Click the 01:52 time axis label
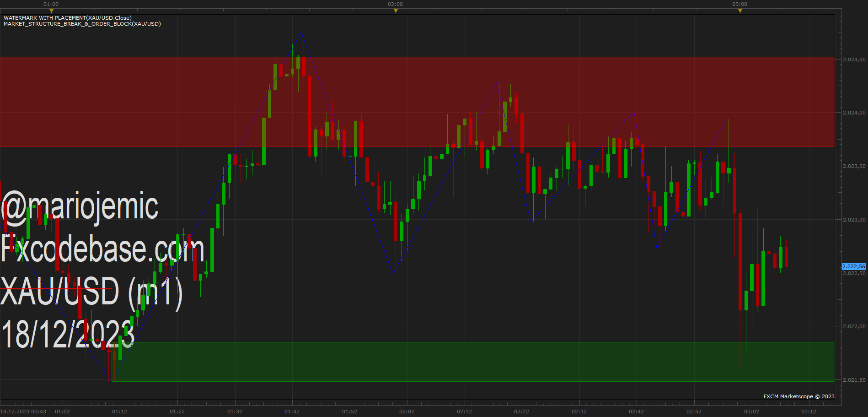The image size is (868, 417). point(350,412)
